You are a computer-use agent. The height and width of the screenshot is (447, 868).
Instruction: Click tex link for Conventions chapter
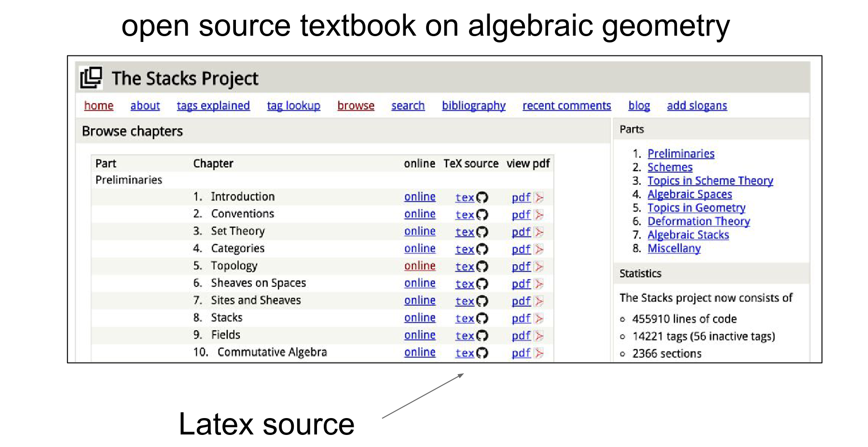point(465,215)
